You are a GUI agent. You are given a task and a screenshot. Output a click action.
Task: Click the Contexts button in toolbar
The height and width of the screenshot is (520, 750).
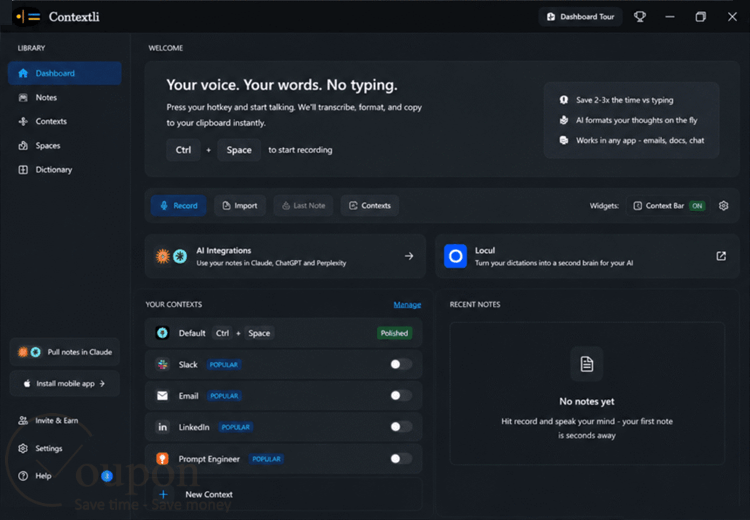370,206
